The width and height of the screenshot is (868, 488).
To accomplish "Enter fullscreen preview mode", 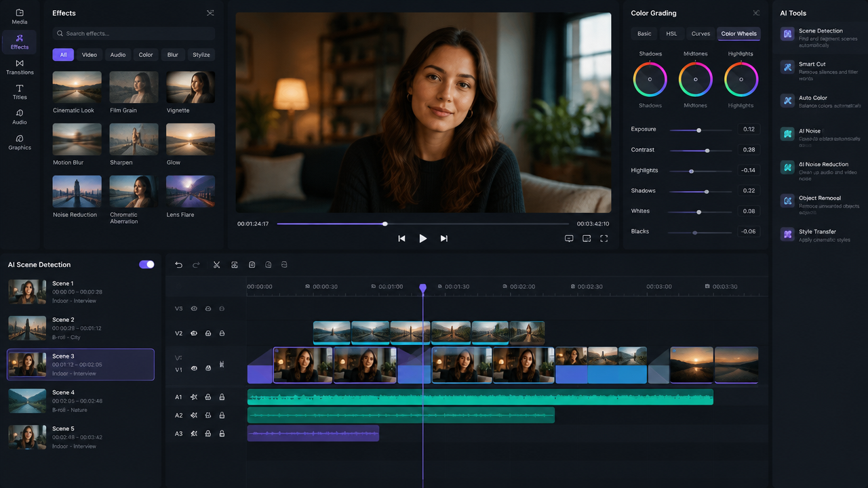I will 604,239.
